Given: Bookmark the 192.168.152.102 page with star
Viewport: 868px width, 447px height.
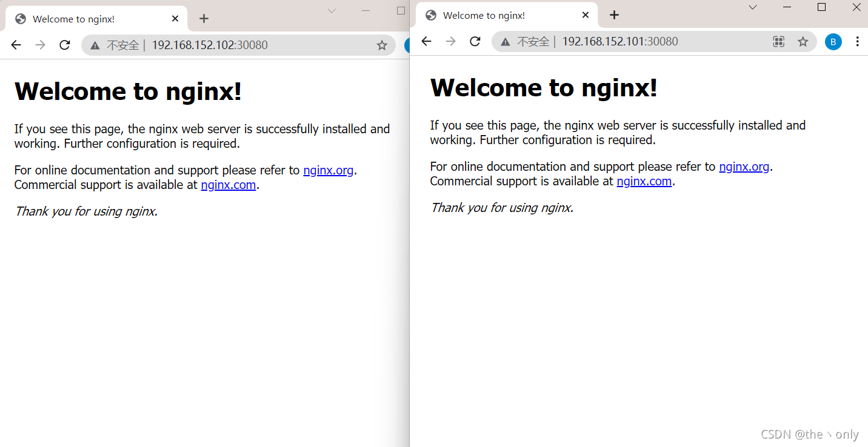Looking at the screenshot, I should 382,45.
